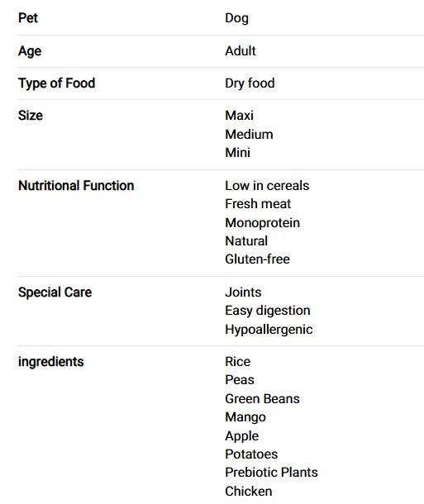
Task: Select the 'Chicken' ingredient
Action: tap(249, 492)
